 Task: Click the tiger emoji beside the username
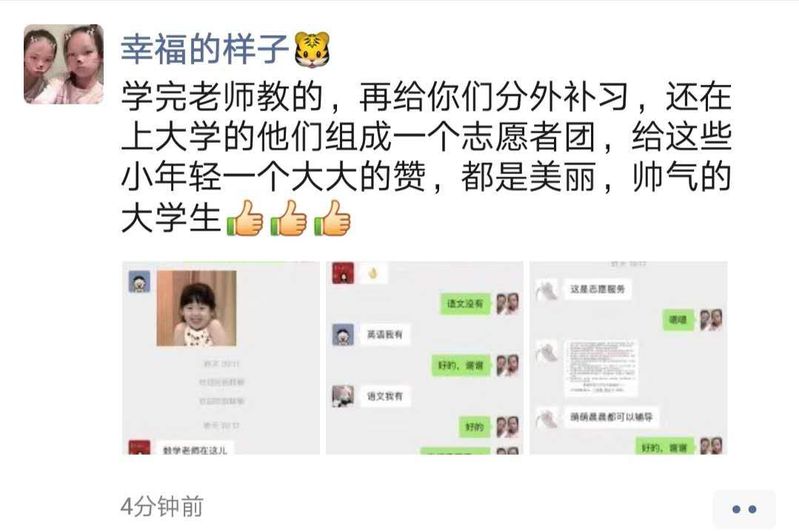312,49
